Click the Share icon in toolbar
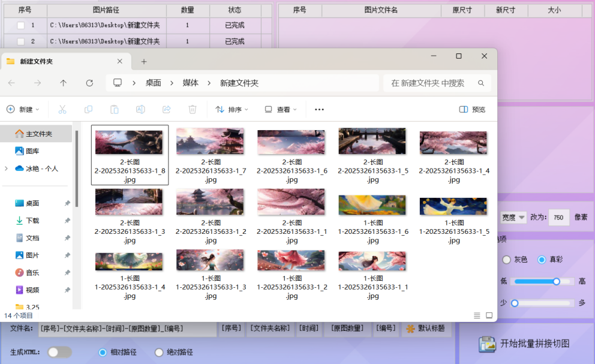Screen dimensions: 595x364 (167, 109)
